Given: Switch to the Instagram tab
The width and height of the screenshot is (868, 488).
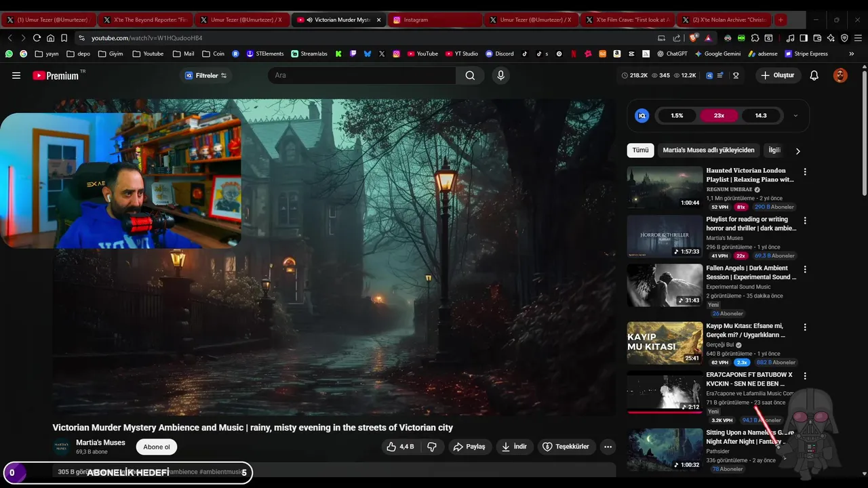Looking at the screenshot, I should [434, 20].
